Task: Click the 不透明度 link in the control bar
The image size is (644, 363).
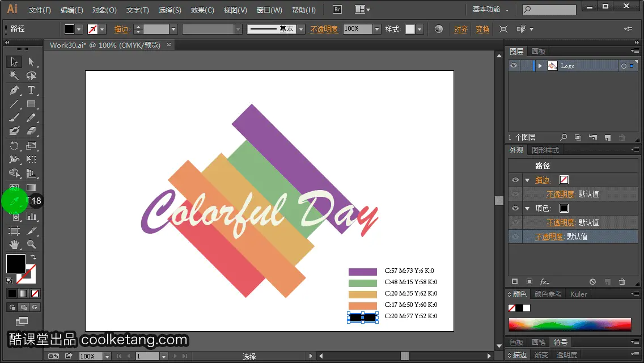Action: pyautogui.click(x=324, y=29)
